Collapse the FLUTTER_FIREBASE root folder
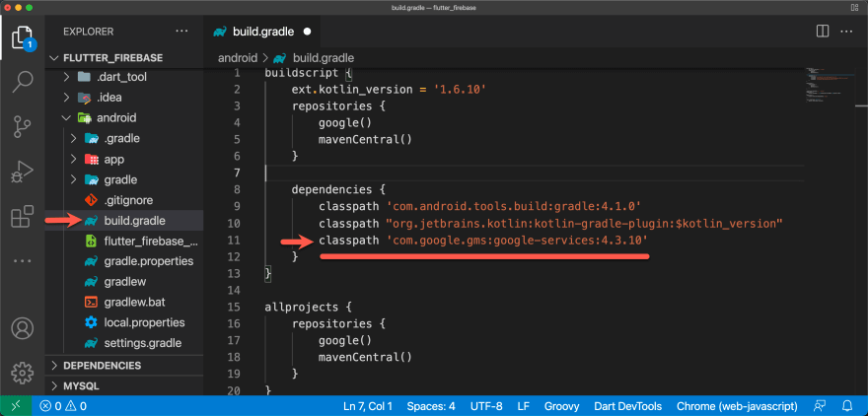The width and height of the screenshot is (868, 416). click(55, 58)
